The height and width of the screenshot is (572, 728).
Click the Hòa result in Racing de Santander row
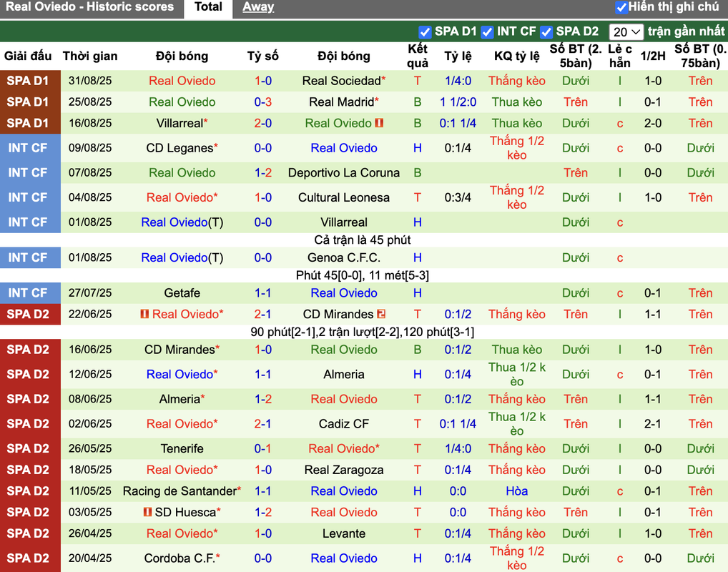coord(517,491)
